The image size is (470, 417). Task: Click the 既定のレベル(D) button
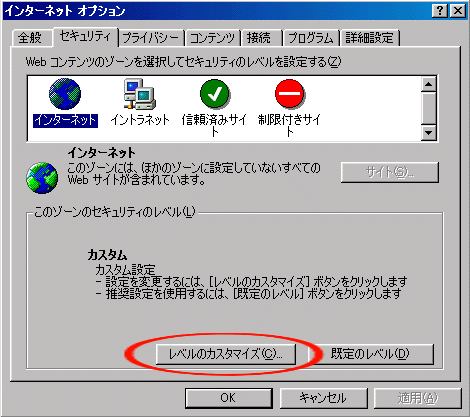point(370,354)
